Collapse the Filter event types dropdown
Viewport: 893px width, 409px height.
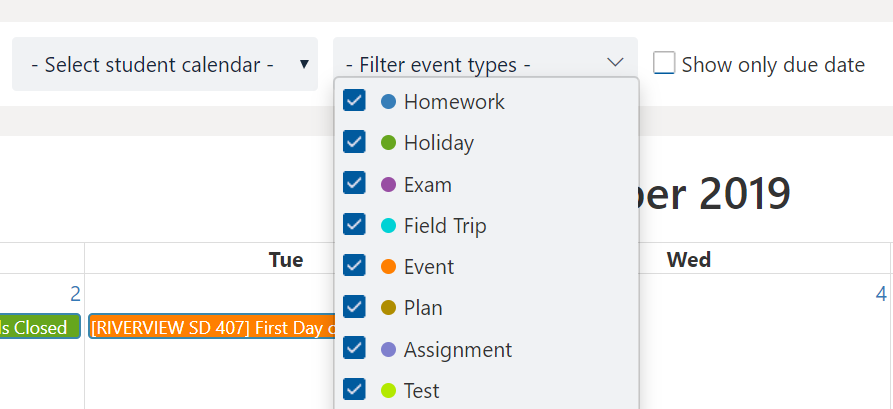click(485, 64)
